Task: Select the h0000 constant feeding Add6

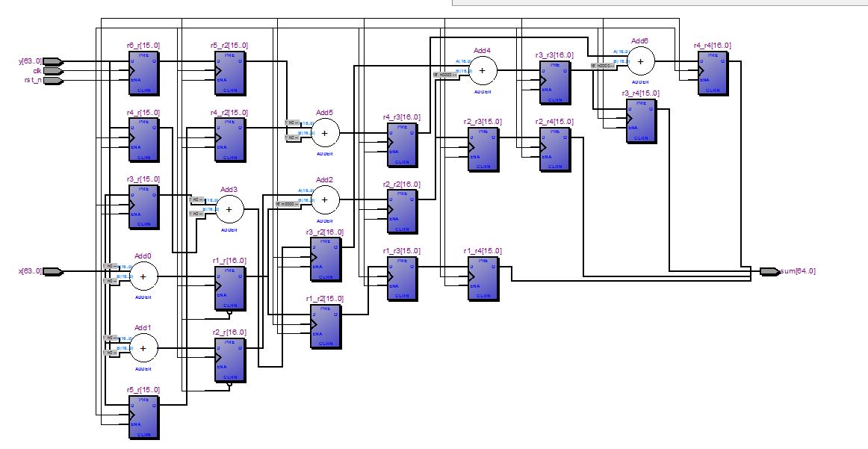Action: pos(604,65)
